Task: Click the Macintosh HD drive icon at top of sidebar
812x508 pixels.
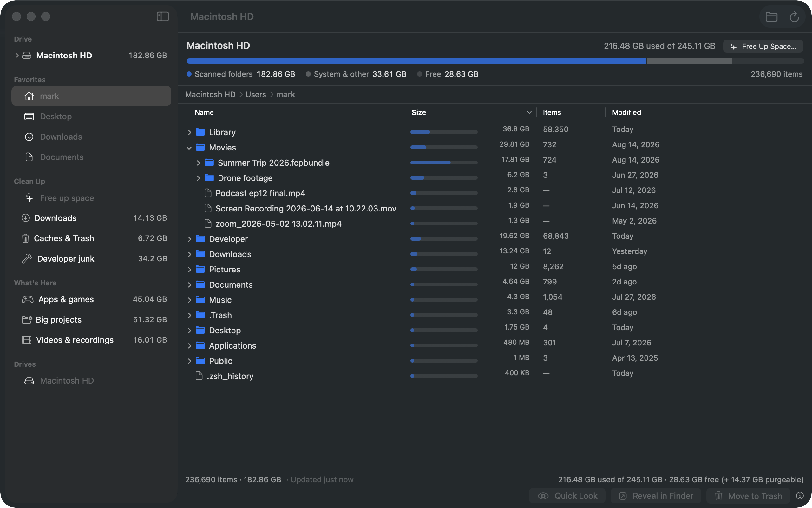Action: tap(27, 56)
